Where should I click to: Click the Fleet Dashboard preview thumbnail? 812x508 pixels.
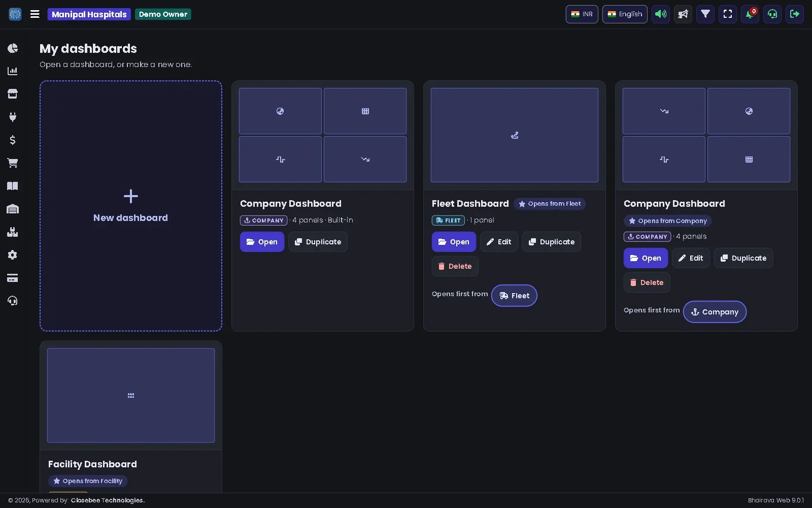[515, 135]
